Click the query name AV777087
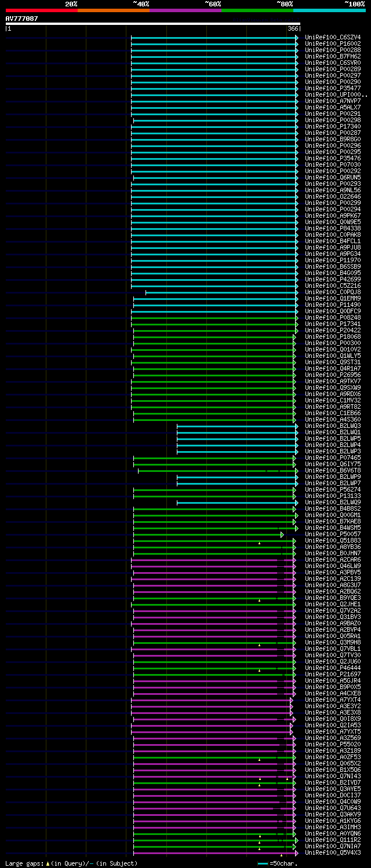This screenshot has height=868, width=371. pyautogui.click(x=22, y=19)
